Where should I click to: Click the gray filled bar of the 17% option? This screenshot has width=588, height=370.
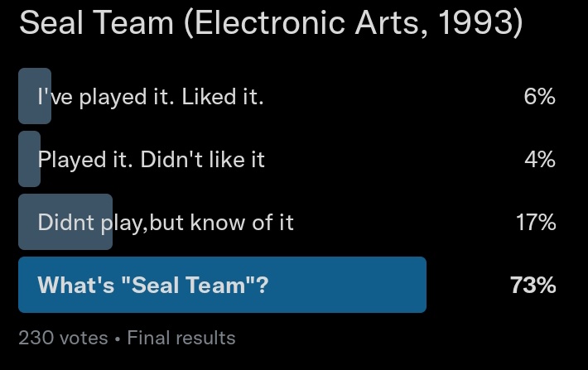pyautogui.click(x=65, y=222)
